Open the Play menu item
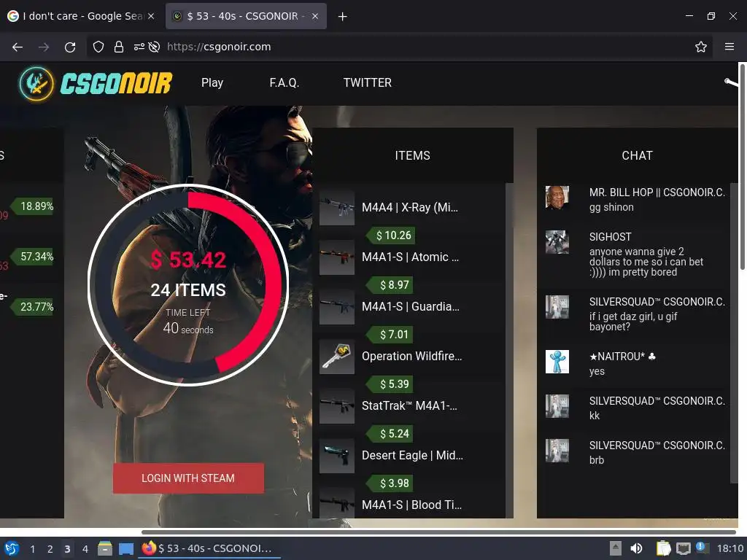Screen dimensions: 747x560 (212, 83)
